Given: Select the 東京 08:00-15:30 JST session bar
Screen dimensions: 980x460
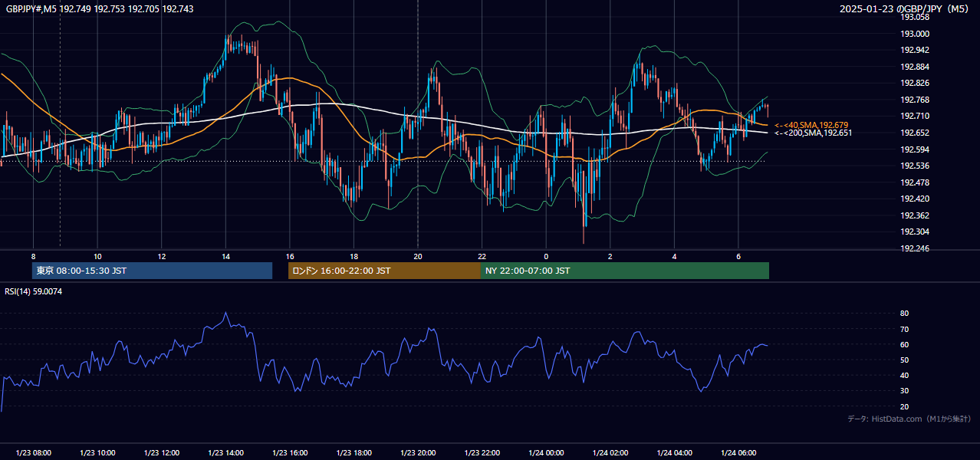Looking at the screenshot, I should pyautogui.click(x=152, y=271).
